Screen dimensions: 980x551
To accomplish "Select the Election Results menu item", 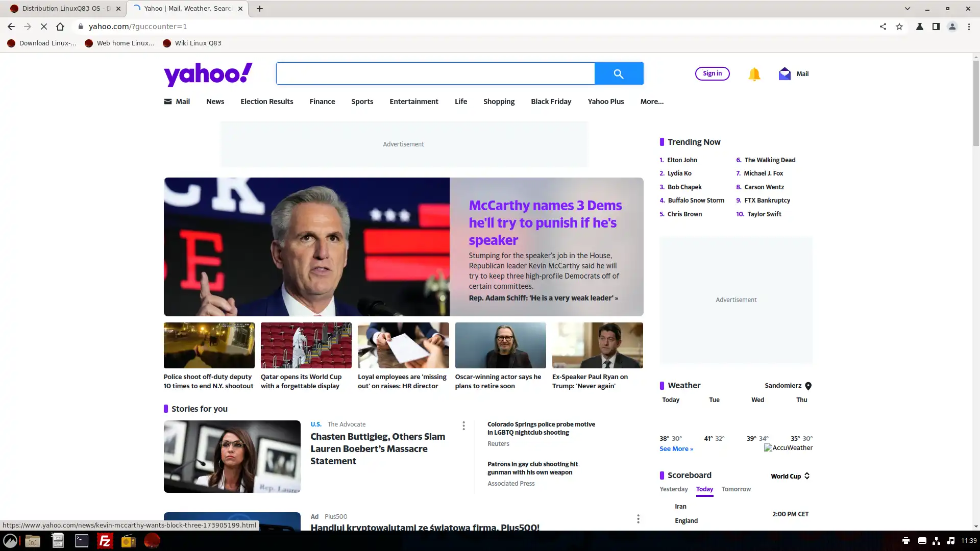I will [266, 102].
